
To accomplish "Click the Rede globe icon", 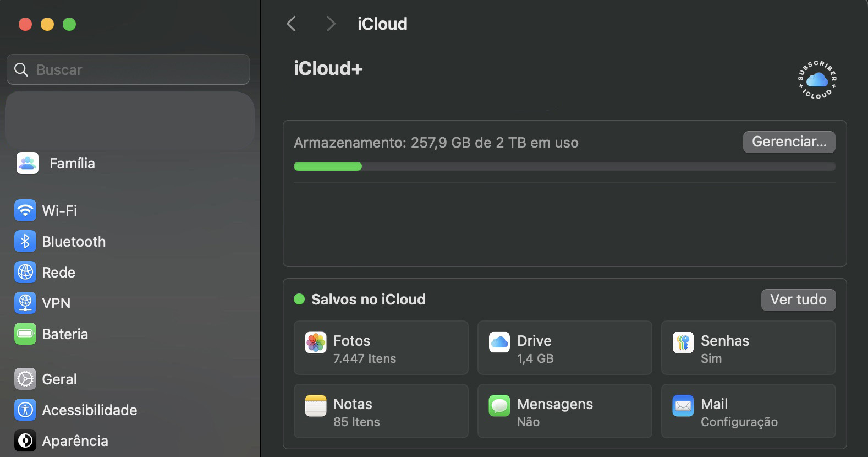I will click(x=25, y=272).
